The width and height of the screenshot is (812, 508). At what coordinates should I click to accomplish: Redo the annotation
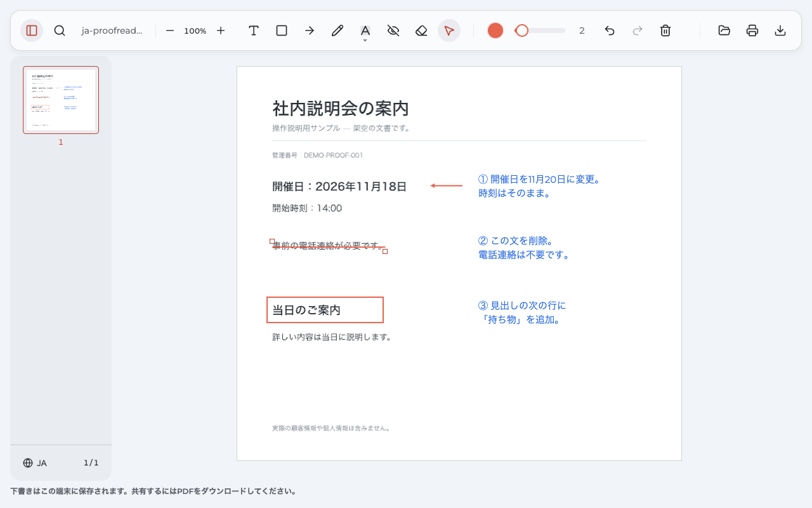[638, 30]
